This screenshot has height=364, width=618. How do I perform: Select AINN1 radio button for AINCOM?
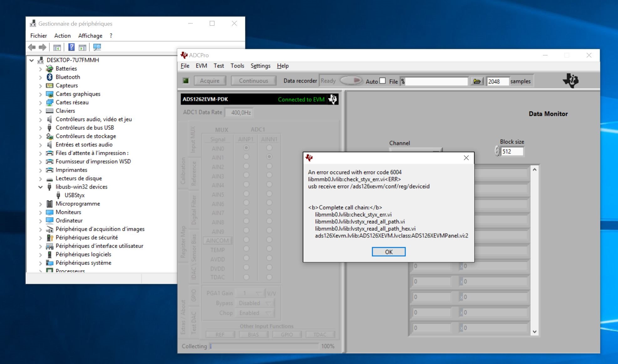coord(269,240)
